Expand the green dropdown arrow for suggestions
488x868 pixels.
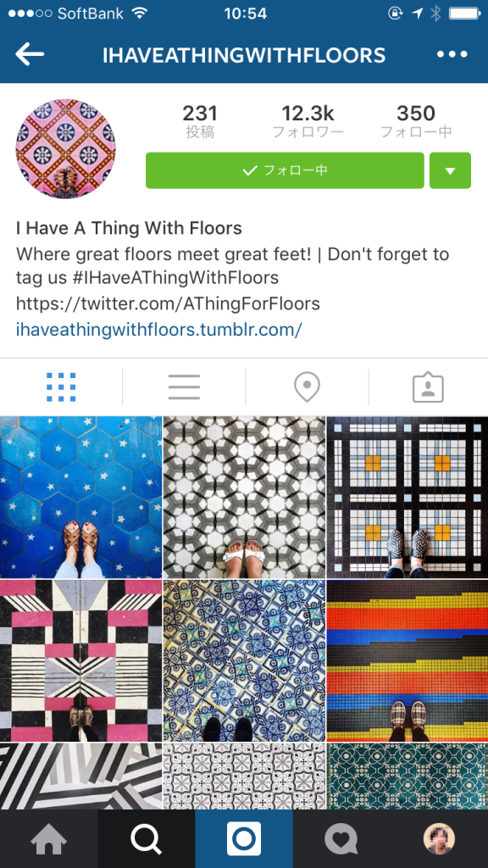click(x=451, y=170)
